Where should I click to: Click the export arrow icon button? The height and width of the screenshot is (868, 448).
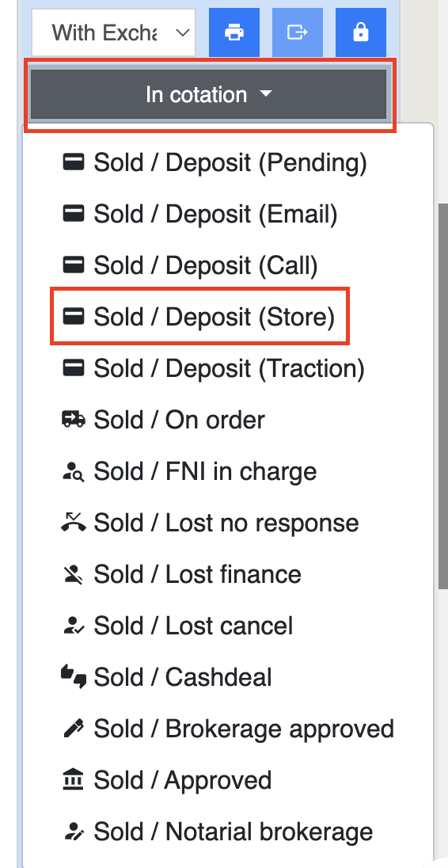pyautogui.click(x=298, y=32)
